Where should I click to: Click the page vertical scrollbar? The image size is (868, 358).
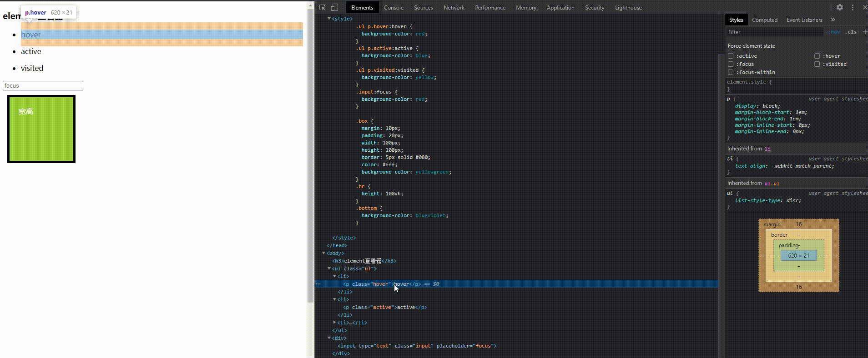pos(311,154)
